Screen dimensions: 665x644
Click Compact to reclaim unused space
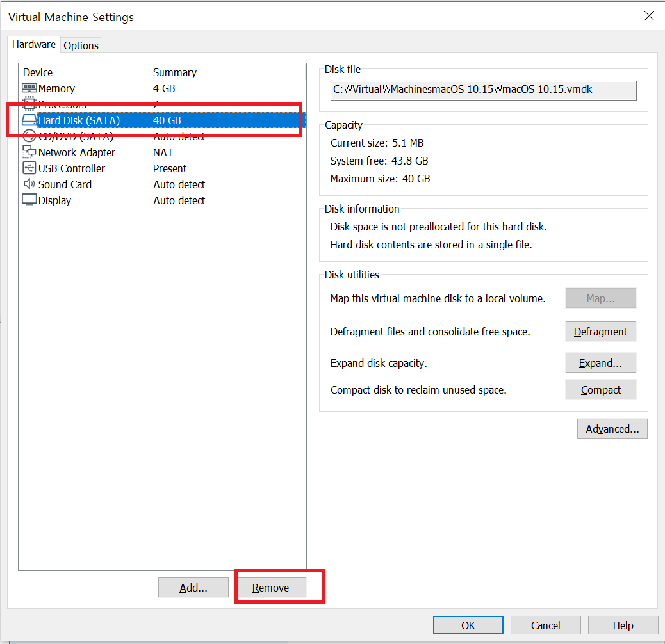(x=600, y=390)
